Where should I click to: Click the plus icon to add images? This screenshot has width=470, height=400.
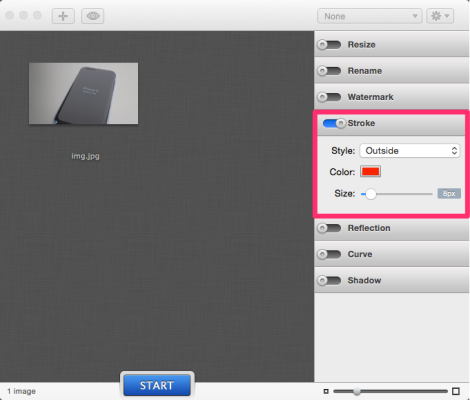pyautogui.click(x=63, y=16)
